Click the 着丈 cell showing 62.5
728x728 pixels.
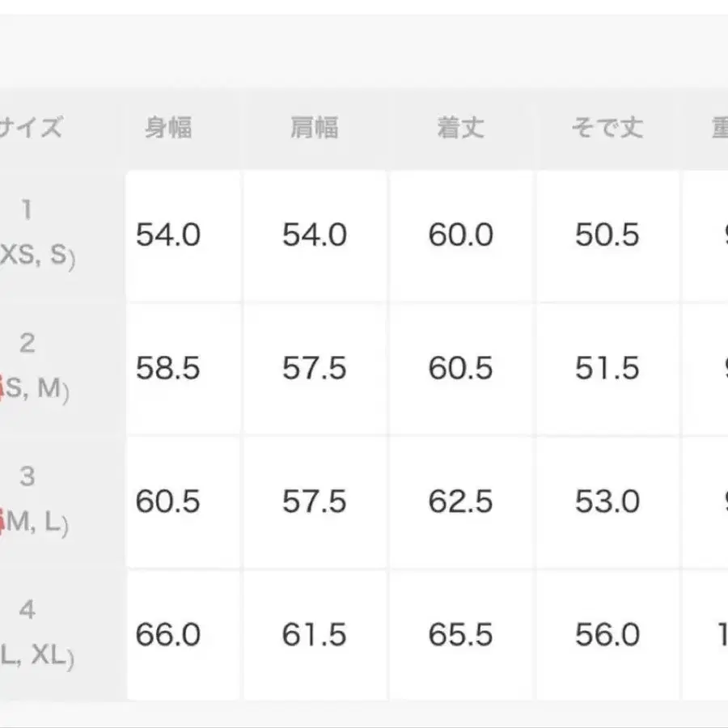[460, 502]
